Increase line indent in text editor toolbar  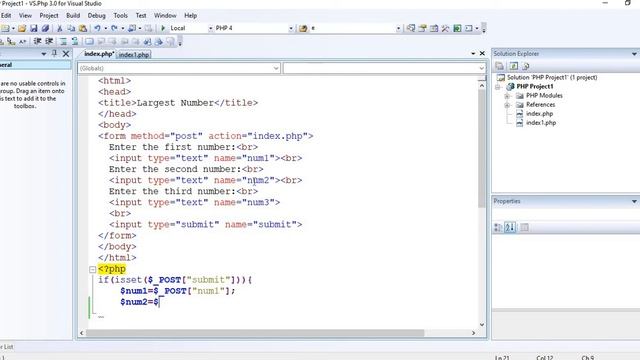tap(49, 41)
